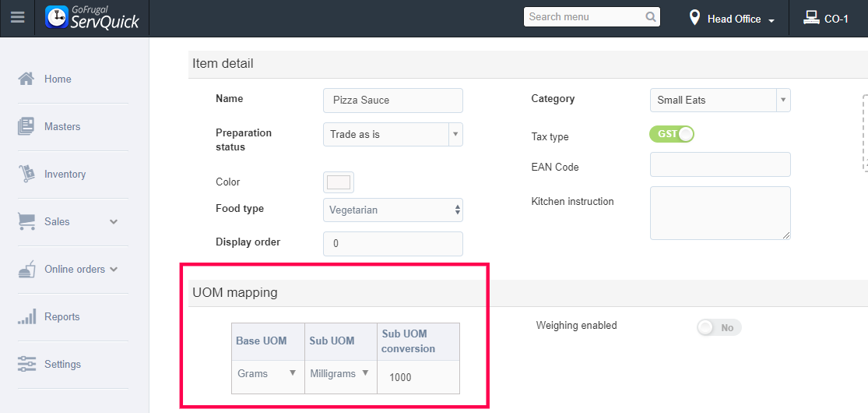Screen dimensions: 868x413
Task: Click the Sales shopping cart icon
Action: click(x=26, y=221)
